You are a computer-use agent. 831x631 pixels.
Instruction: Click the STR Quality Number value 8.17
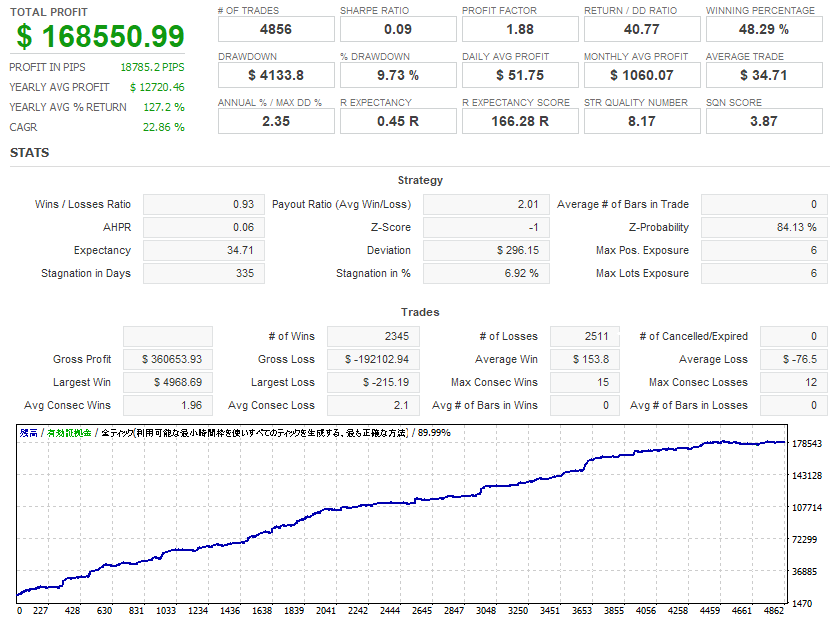pyautogui.click(x=642, y=121)
